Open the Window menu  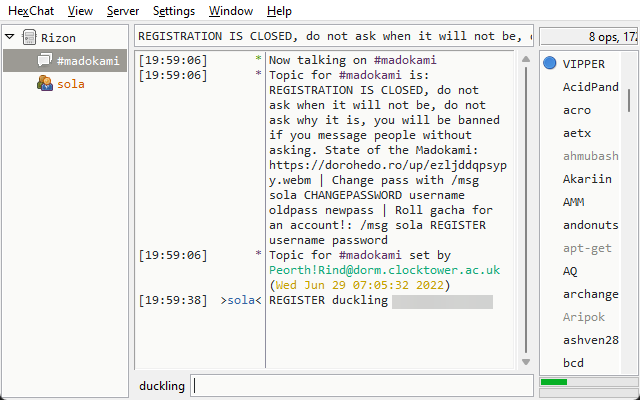click(x=231, y=11)
